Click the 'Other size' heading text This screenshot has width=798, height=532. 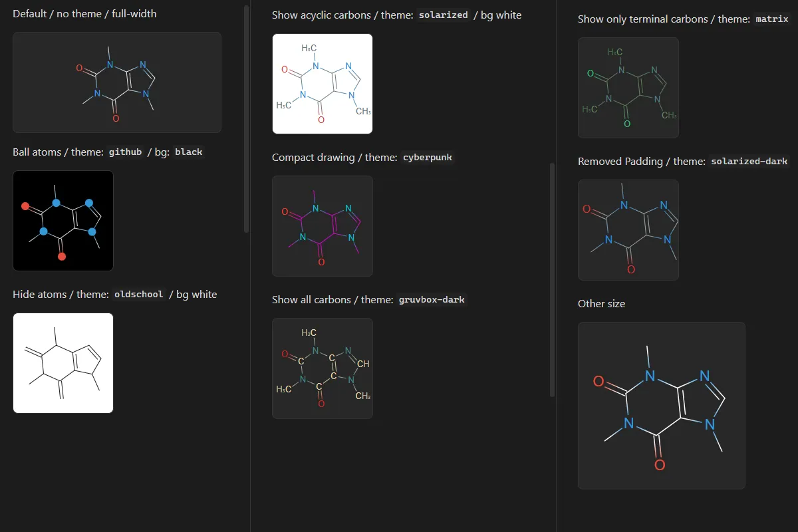(601, 303)
